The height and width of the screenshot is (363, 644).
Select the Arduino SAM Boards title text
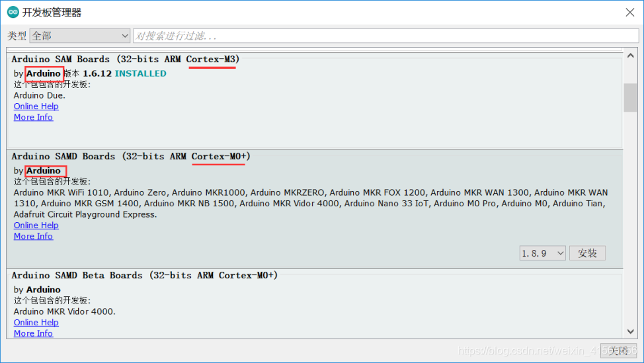(125, 59)
